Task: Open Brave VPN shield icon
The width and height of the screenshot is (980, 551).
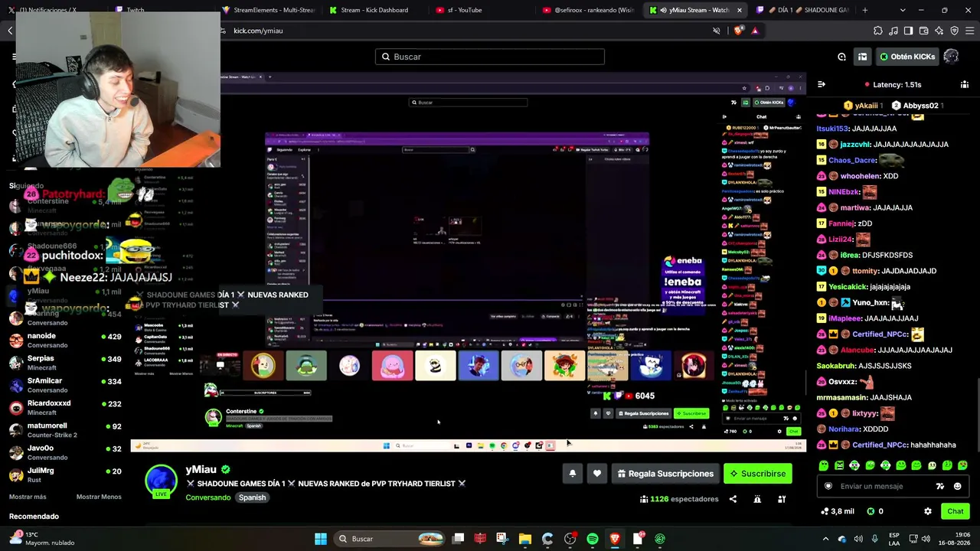Action: click(954, 31)
